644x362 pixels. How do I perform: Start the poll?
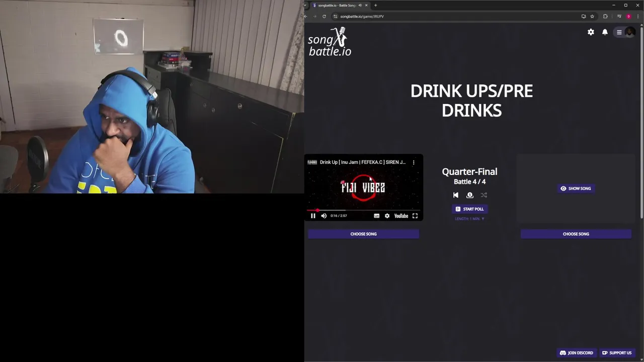(469, 209)
